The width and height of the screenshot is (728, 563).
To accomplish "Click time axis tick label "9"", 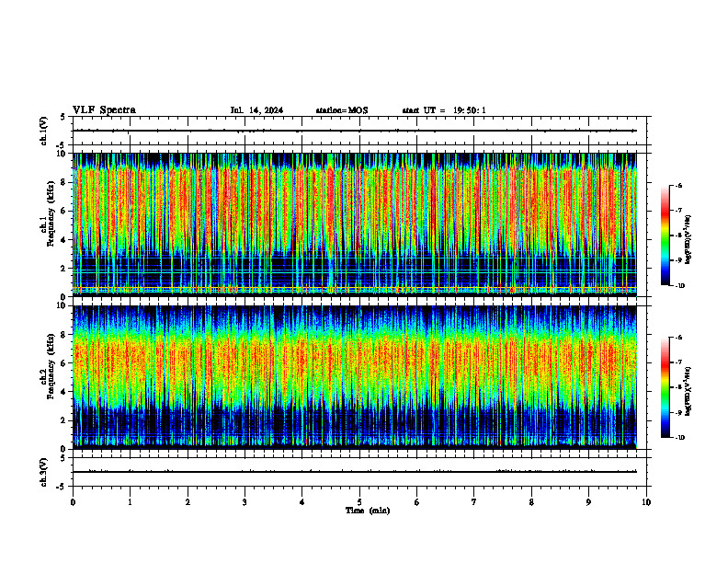I will coord(588,502).
